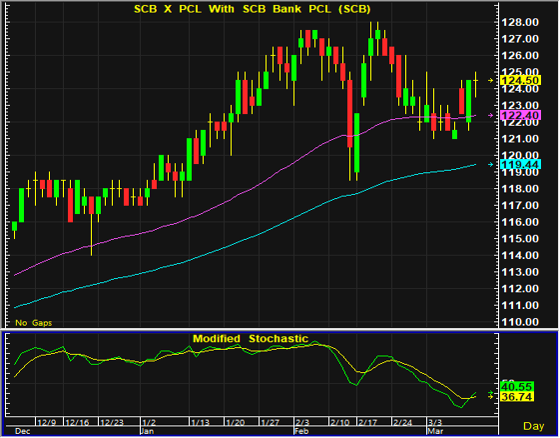Click the No Gaps label
This screenshot has height=438, width=560.
click(34, 323)
